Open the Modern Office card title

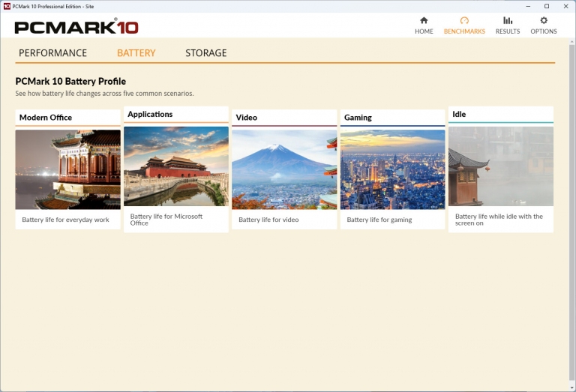pos(46,118)
